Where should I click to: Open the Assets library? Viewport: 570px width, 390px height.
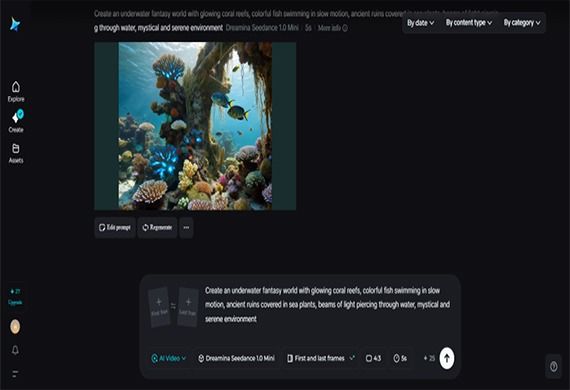(x=16, y=153)
